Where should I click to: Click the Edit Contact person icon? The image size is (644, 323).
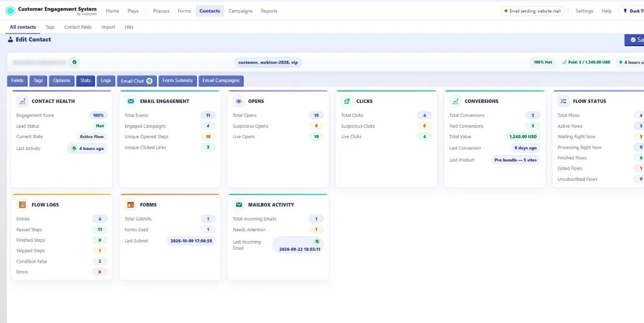point(10,40)
